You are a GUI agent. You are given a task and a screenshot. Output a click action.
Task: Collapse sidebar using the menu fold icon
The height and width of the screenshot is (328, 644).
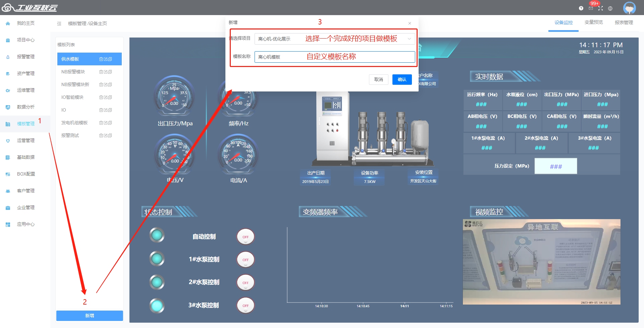pos(59,23)
